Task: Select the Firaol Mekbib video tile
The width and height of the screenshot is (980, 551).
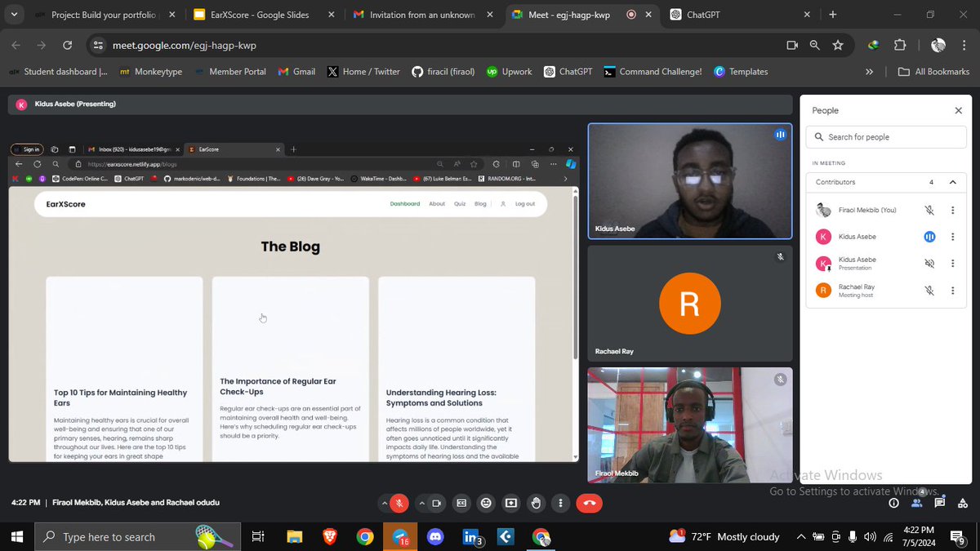Action: 690,425
